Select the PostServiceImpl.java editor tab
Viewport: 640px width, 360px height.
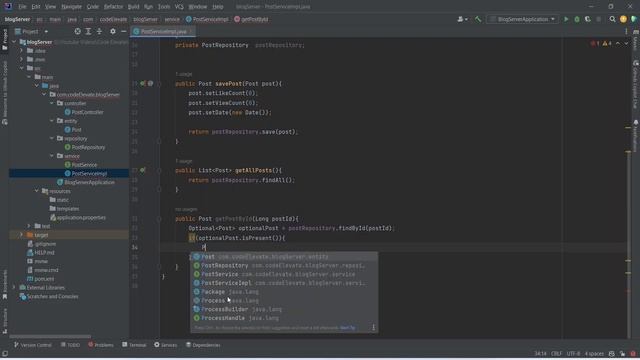163,31
